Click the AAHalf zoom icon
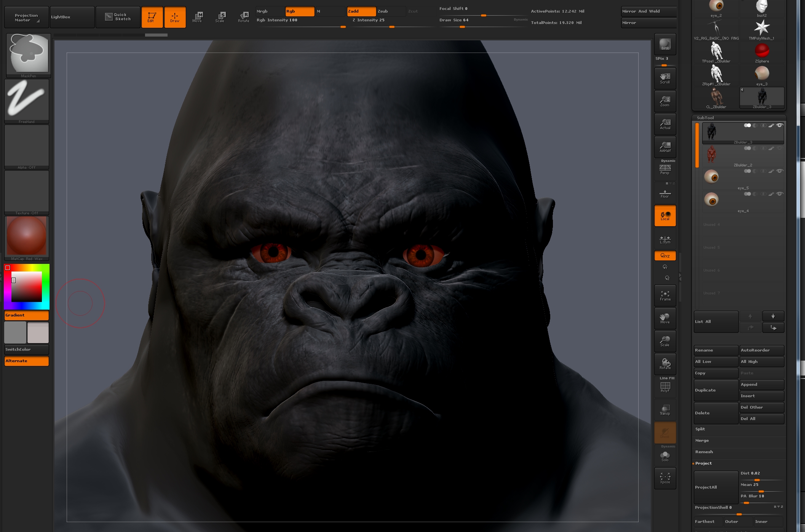Viewport: 805px width, 532px height. [665, 147]
